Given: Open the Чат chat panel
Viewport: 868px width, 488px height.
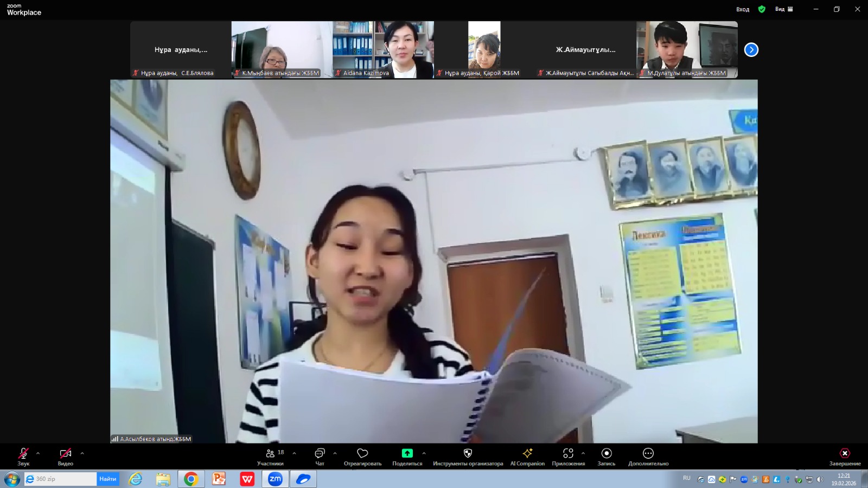Looking at the screenshot, I should pyautogui.click(x=320, y=455).
